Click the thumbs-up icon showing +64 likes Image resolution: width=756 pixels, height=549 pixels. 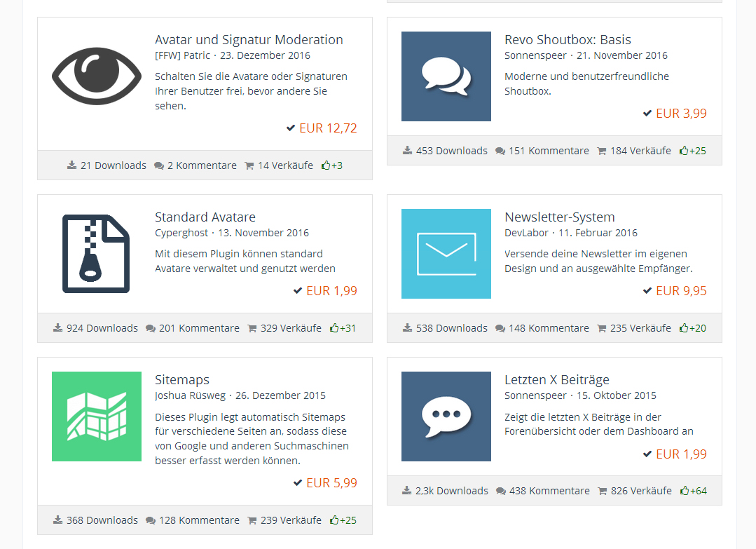(684, 491)
